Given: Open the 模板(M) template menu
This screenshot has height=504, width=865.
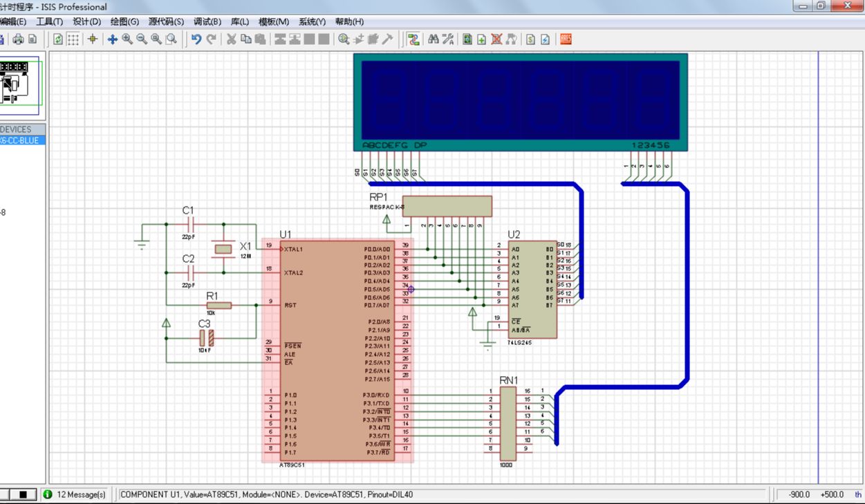Looking at the screenshot, I should click(x=274, y=22).
